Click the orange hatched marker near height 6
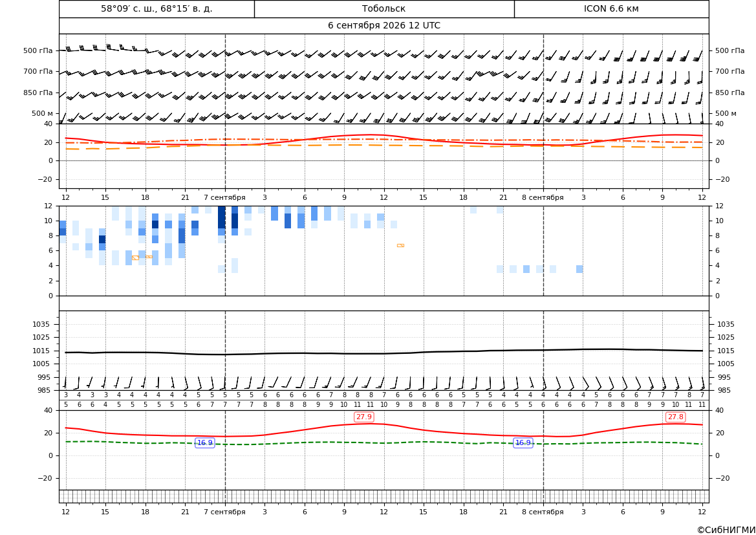 pos(400,246)
